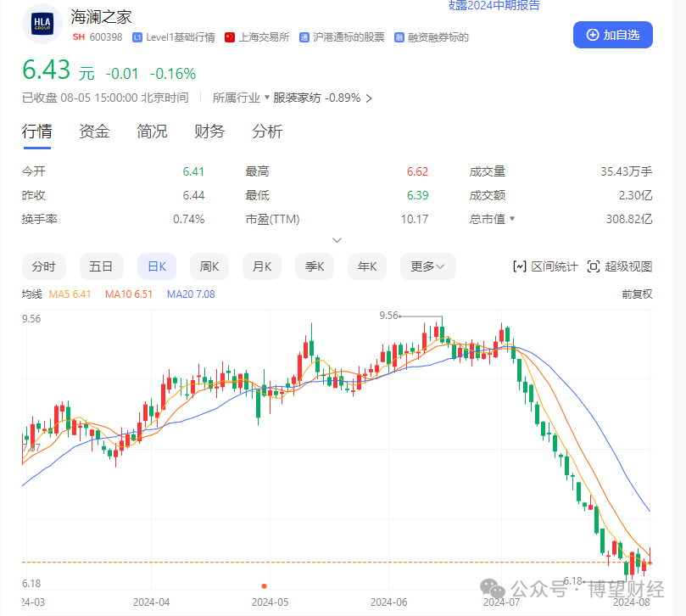Click the 均线 label
Screen dimensions: 686x616
[x=32, y=294]
